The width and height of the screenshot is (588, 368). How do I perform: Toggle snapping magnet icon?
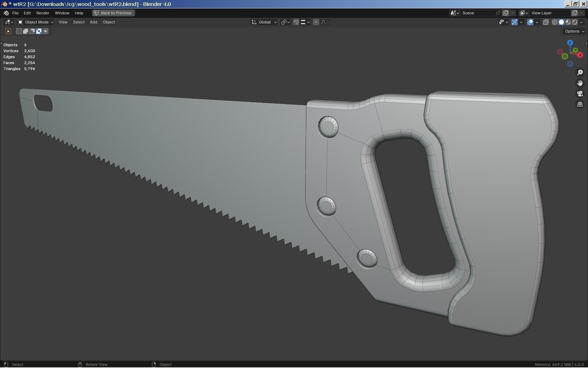point(296,22)
